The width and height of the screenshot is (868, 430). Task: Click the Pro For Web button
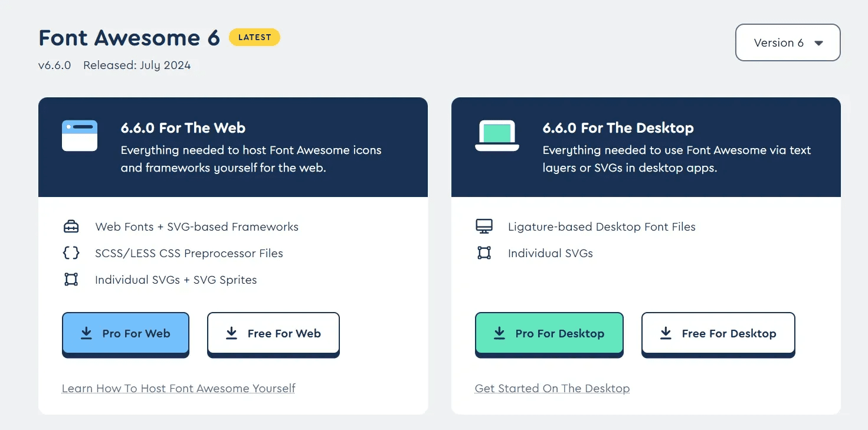pos(125,333)
